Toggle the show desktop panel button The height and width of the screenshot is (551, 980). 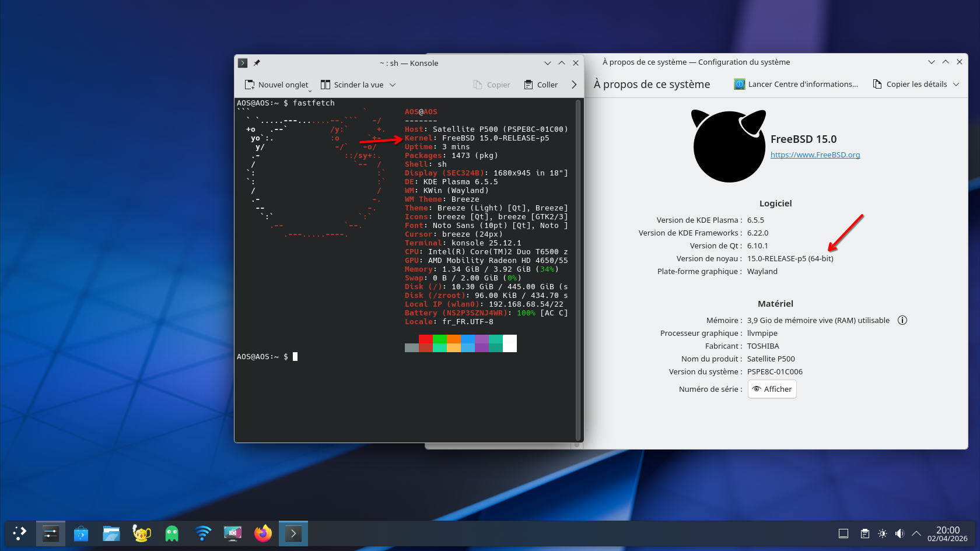click(x=843, y=533)
